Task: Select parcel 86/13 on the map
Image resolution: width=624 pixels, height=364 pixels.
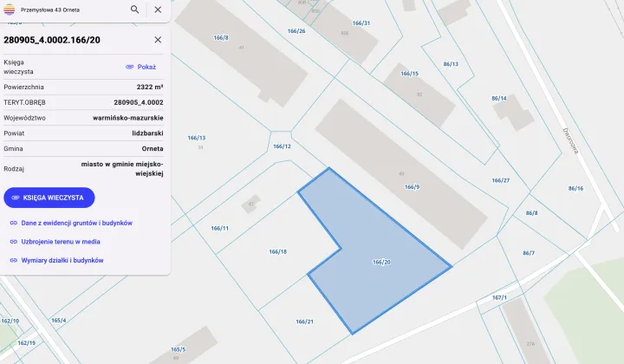Action: tap(451, 64)
